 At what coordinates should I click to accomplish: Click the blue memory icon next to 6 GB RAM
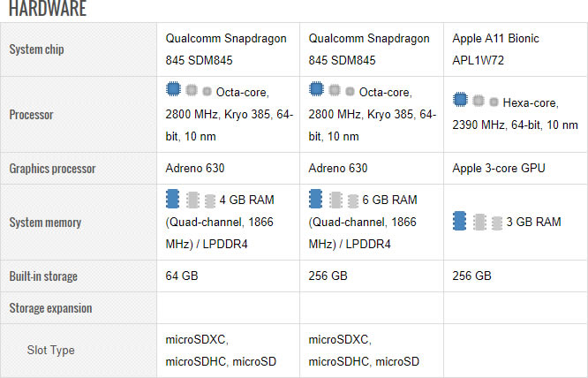click(315, 199)
